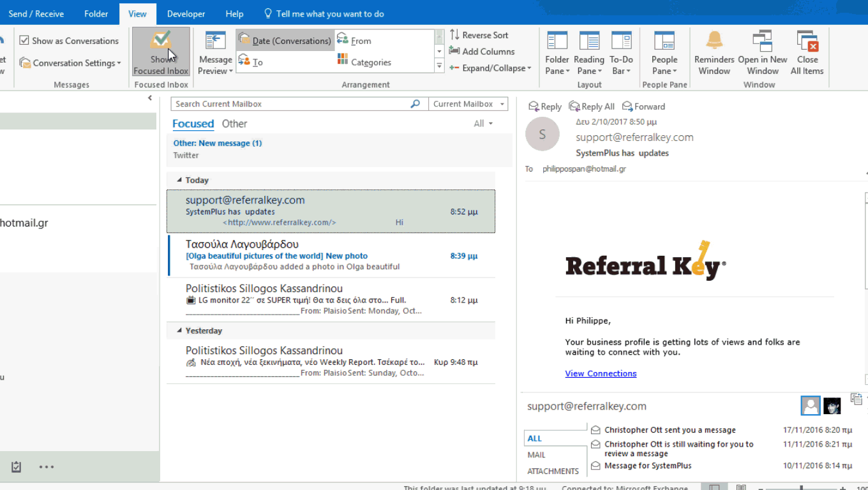Click the Show Focused Inbox button
Image resolution: width=868 pixels, height=490 pixels.
161,52
